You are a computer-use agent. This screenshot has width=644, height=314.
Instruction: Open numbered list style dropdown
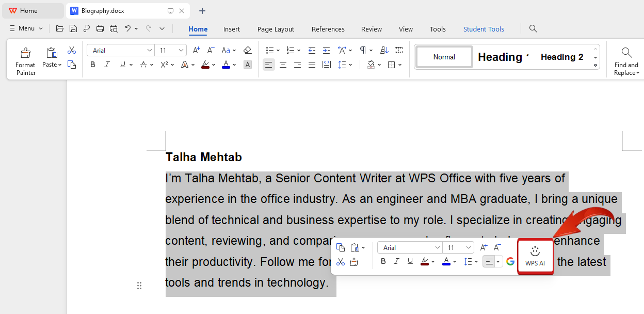point(299,50)
